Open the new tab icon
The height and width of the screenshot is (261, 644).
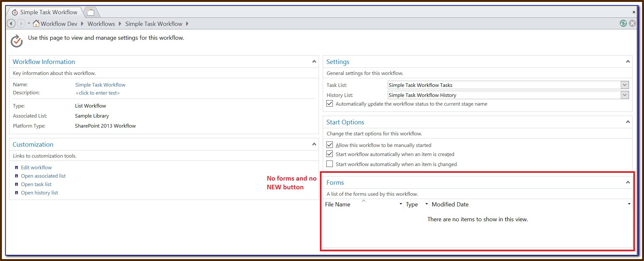pyautogui.click(x=90, y=13)
